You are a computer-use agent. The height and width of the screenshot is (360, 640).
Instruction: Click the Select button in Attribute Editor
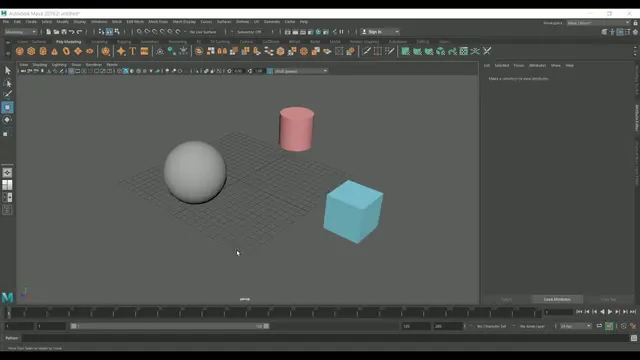(x=506, y=299)
